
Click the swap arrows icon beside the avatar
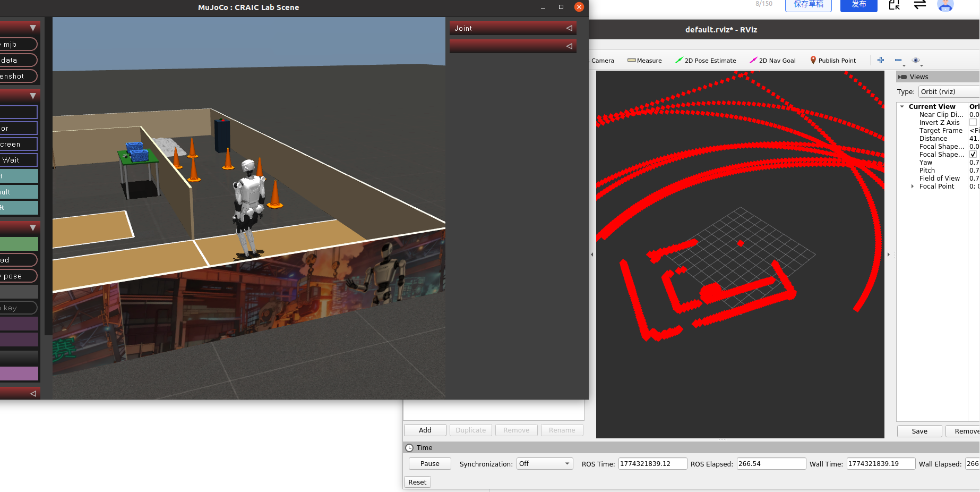pos(920,5)
